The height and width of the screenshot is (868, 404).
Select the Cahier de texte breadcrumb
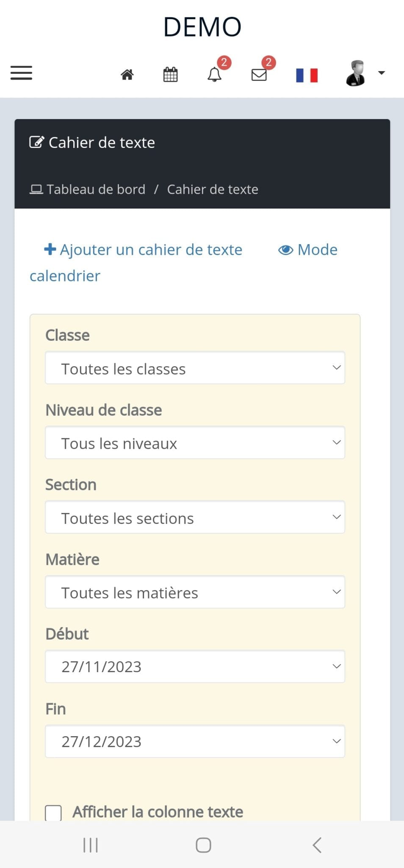pos(213,189)
